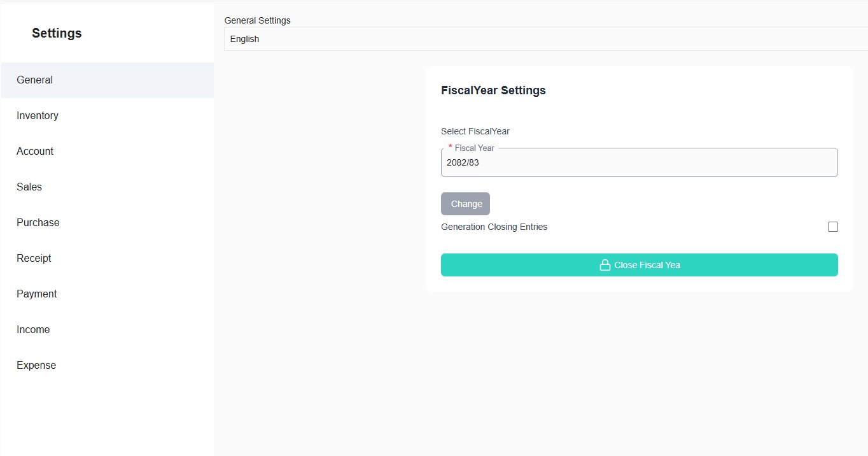Select General in the settings sidebar
868x456 pixels.
(x=35, y=80)
